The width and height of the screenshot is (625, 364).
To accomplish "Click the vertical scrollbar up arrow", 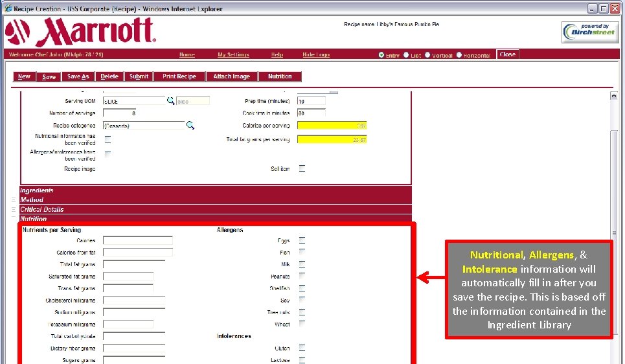I will (614, 96).
